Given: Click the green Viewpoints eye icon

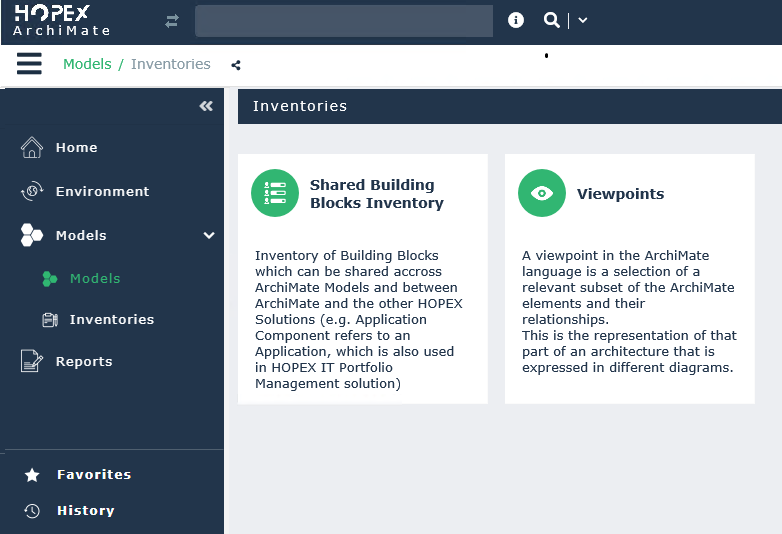Looking at the screenshot, I should coord(542,193).
